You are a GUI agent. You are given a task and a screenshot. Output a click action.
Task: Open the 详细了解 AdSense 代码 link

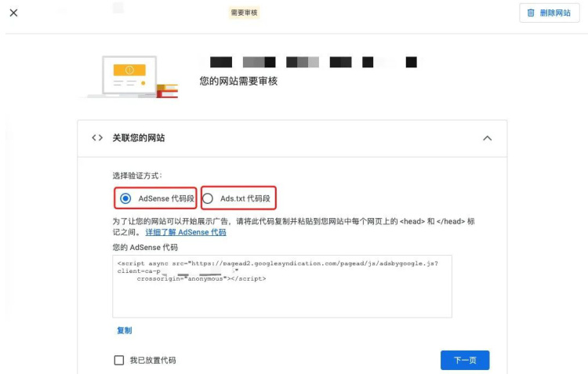coord(186,232)
